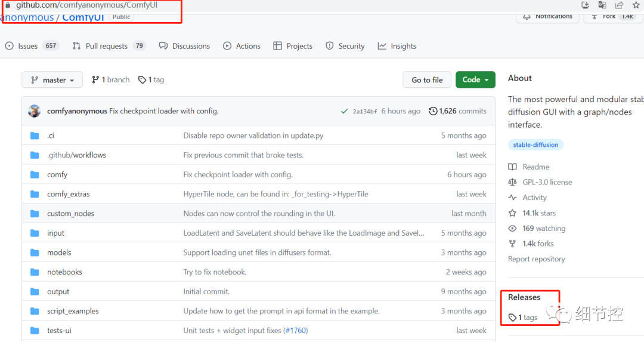Open the Projects tab
This screenshot has width=644, height=342.
(293, 46)
